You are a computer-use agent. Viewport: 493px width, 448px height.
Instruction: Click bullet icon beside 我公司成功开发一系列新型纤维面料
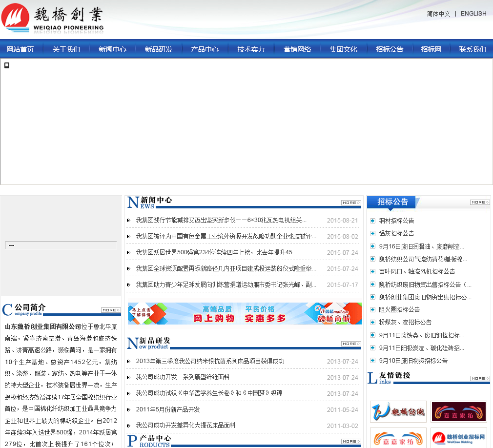[x=128, y=377]
